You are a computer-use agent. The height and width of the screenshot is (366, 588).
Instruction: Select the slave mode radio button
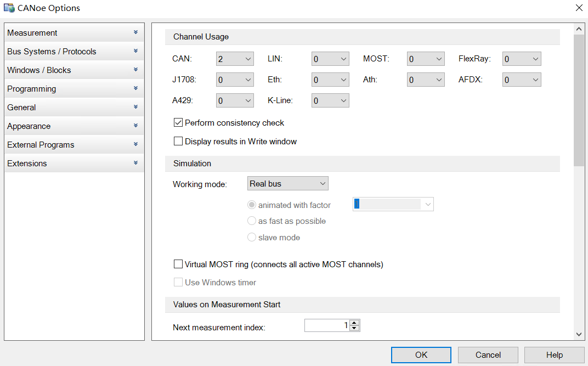tap(252, 237)
